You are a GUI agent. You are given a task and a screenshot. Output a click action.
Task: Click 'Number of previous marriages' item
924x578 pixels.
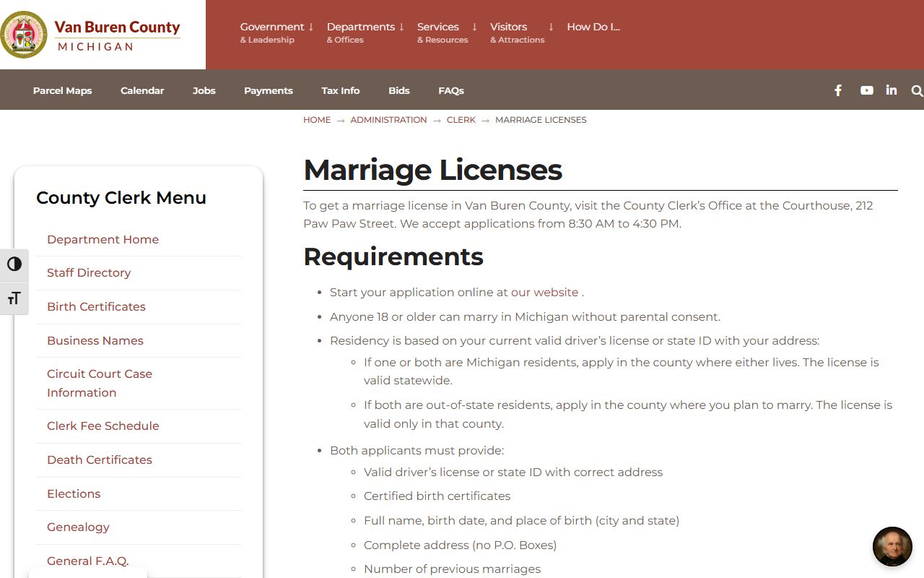[x=452, y=569]
